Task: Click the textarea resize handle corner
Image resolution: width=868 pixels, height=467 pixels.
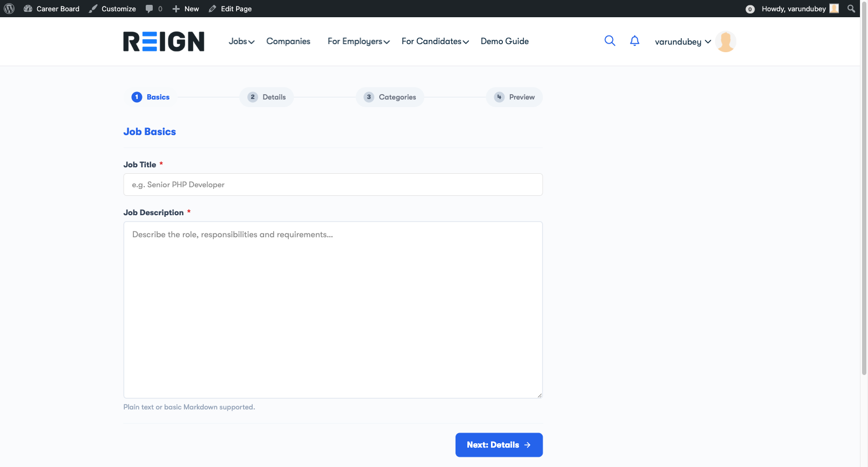Action: point(539,395)
